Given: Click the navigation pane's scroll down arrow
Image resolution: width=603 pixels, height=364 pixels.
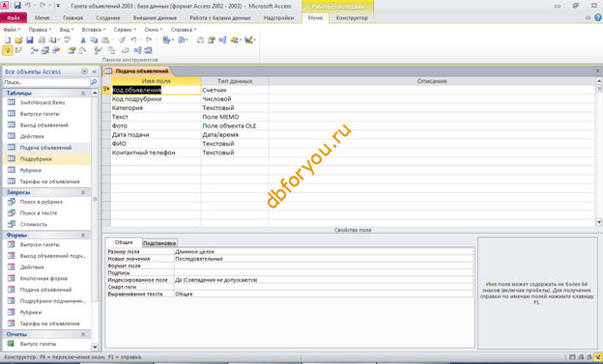Looking at the screenshot, I should tap(95, 347).
